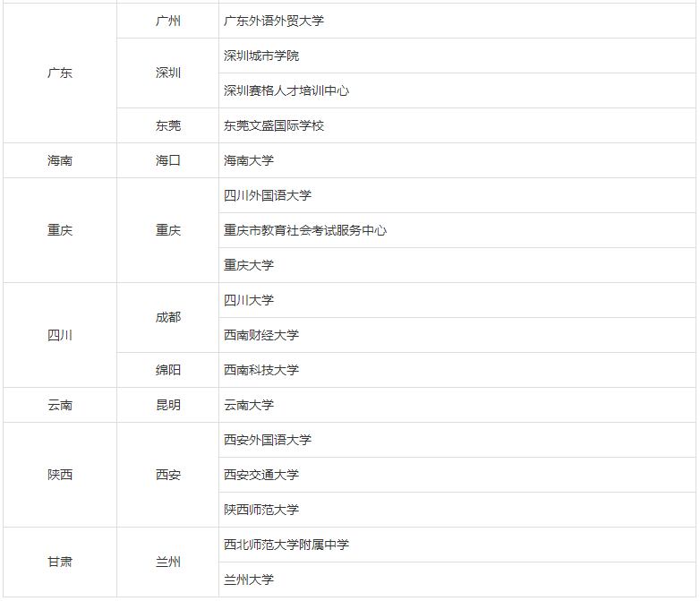
Task: Select 深圳赛格人才培训中心 entry
Action: click(457, 90)
